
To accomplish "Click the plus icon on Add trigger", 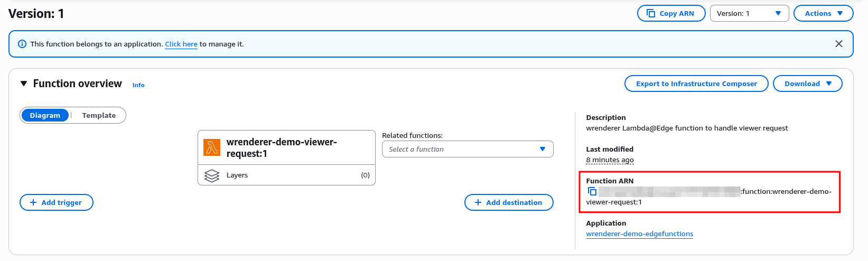I will point(33,202).
